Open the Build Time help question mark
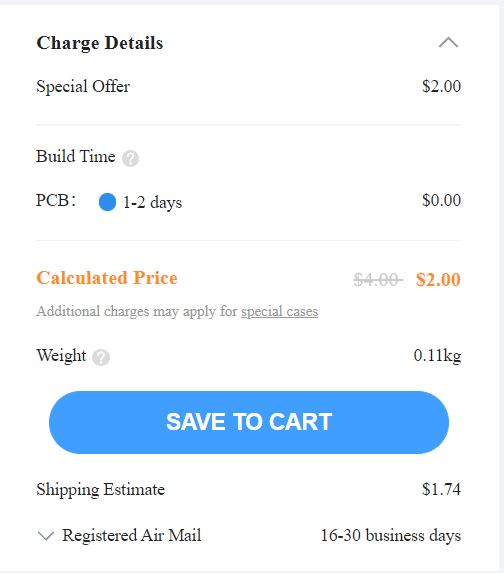504x573 pixels. [x=130, y=158]
